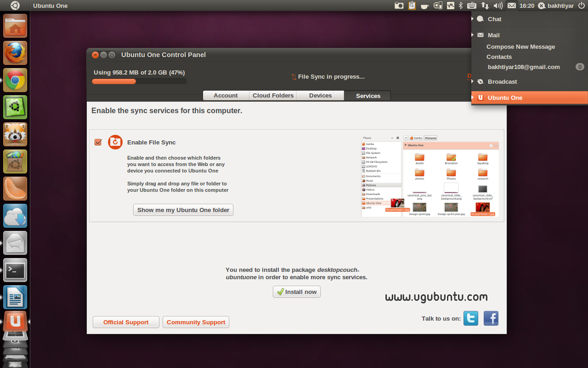The width and height of the screenshot is (588, 368).
Task: Open the orange slice launcher app
Action: click(x=15, y=189)
